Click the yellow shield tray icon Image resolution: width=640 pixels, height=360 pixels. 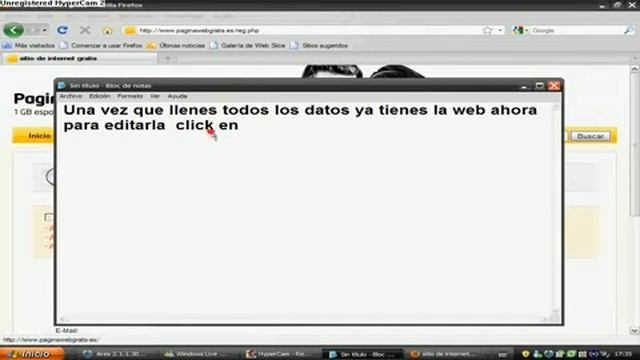click(526, 354)
